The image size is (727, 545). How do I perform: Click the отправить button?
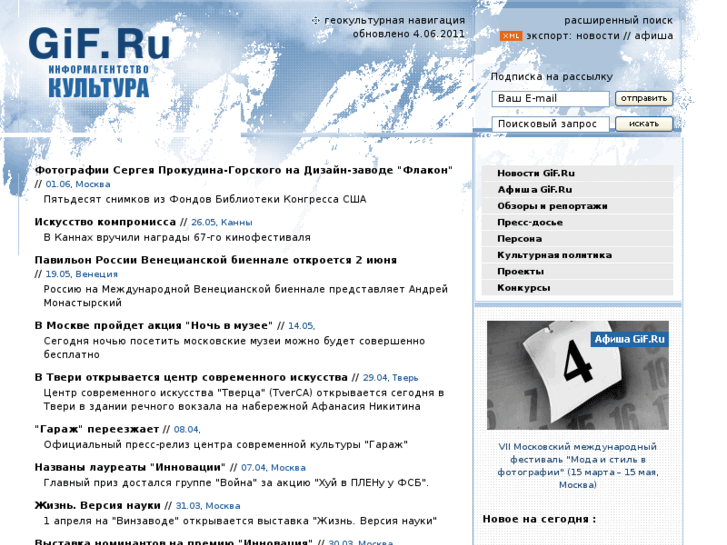point(644,98)
